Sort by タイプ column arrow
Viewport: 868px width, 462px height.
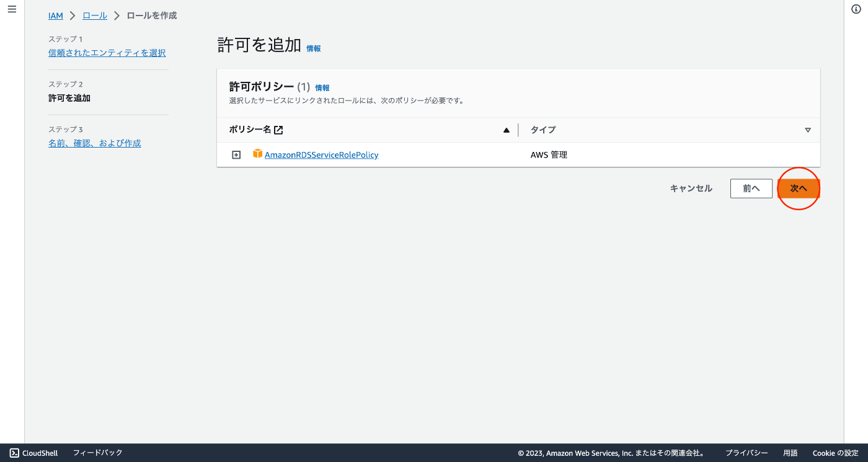tap(808, 130)
